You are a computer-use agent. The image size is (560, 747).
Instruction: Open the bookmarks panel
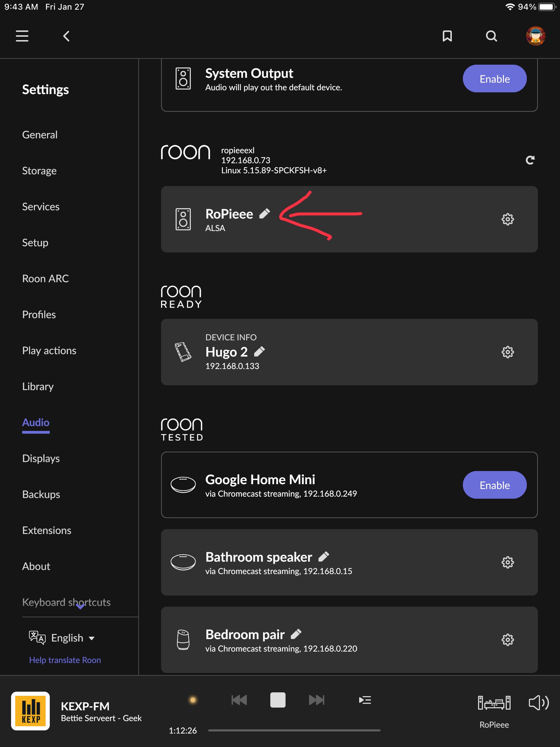pos(447,36)
